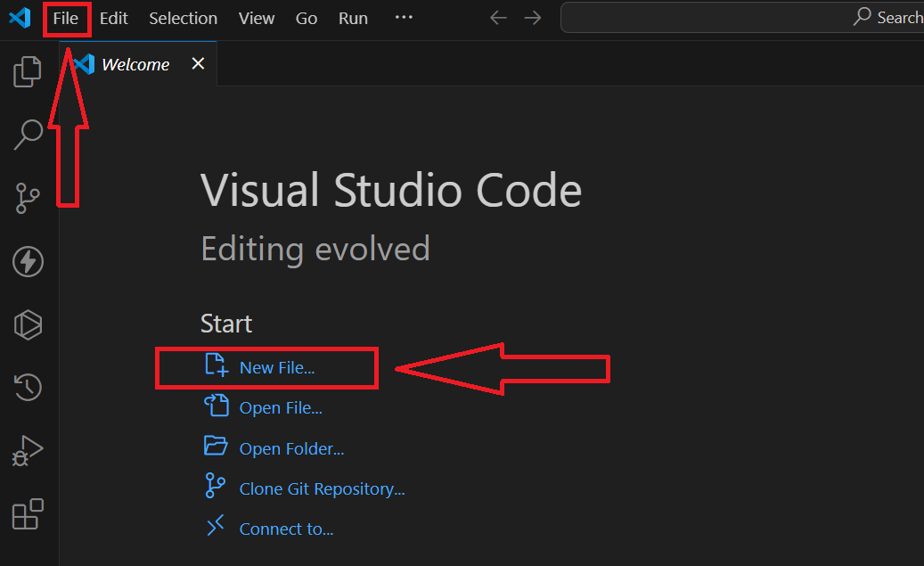Image resolution: width=924 pixels, height=566 pixels.
Task: Open the Run menu
Action: 353,19
